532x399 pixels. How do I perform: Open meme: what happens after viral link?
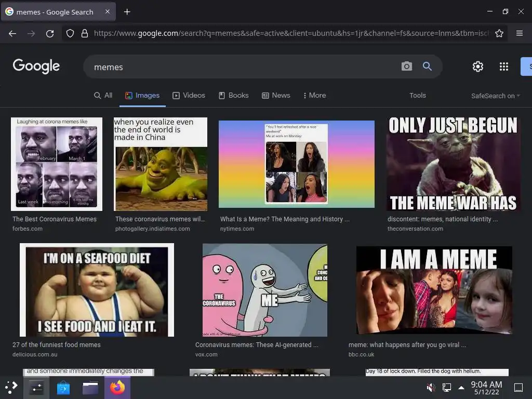407,345
